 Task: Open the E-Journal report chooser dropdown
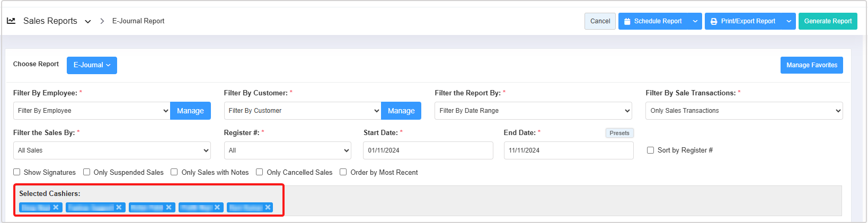92,65
